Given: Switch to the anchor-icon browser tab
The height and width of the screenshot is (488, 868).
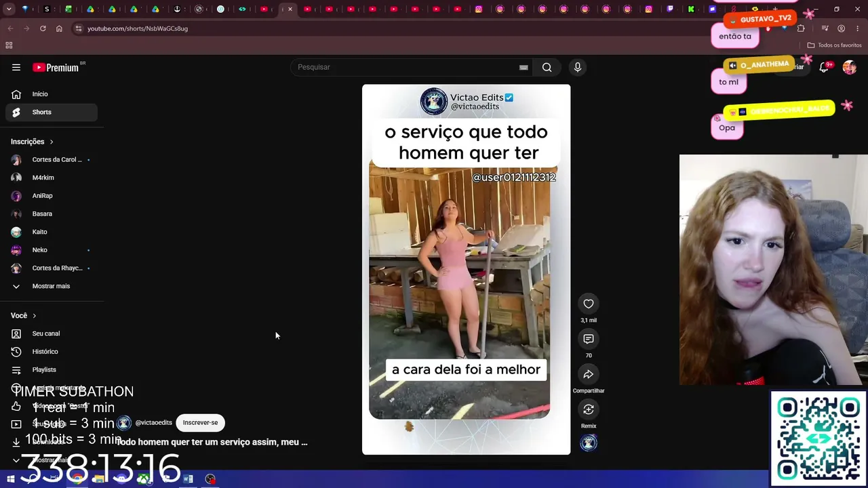Looking at the screenshot, I should point(177,9).
